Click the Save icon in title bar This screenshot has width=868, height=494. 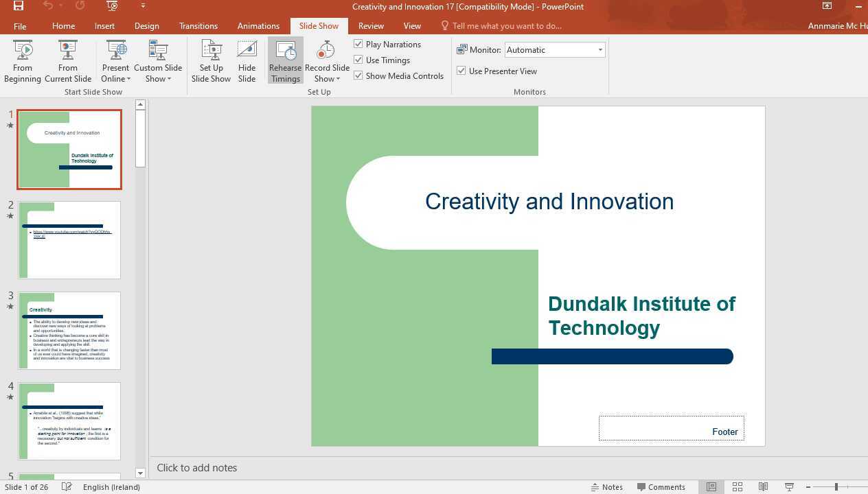(19, 6)
